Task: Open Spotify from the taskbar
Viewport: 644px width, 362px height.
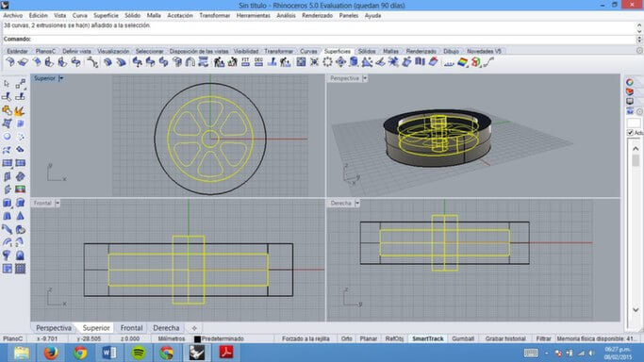Action: (x=139, y=353)
